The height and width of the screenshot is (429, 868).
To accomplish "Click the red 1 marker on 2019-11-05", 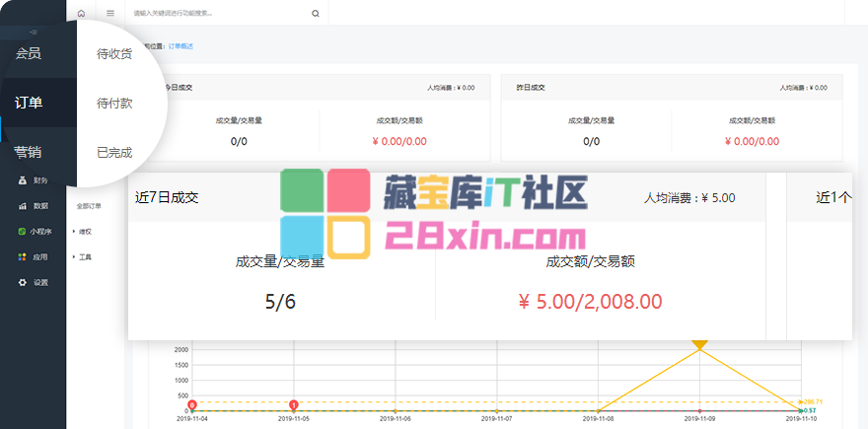I will point(293,404).
